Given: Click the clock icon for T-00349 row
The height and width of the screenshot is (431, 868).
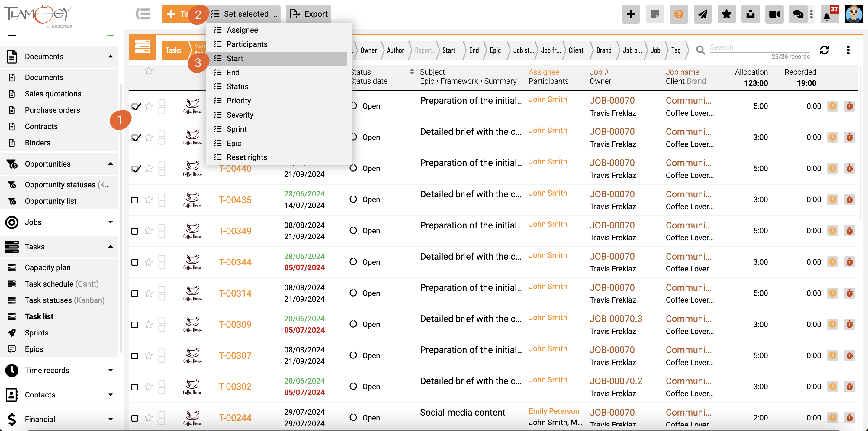Looking at the screenshot, I should pyautogui.click(x=833, y=231).
